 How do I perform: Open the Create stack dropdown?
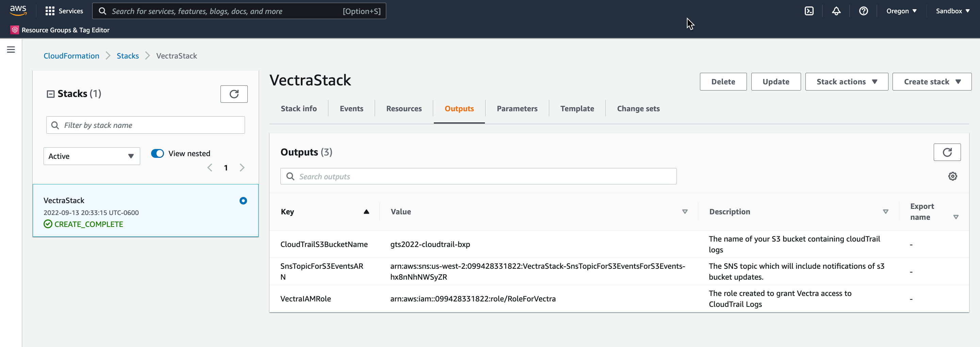click(x=931, y=82)
